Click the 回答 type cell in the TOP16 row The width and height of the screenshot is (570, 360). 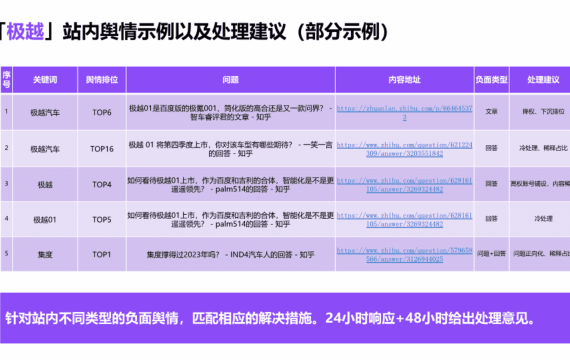(491, 148)
